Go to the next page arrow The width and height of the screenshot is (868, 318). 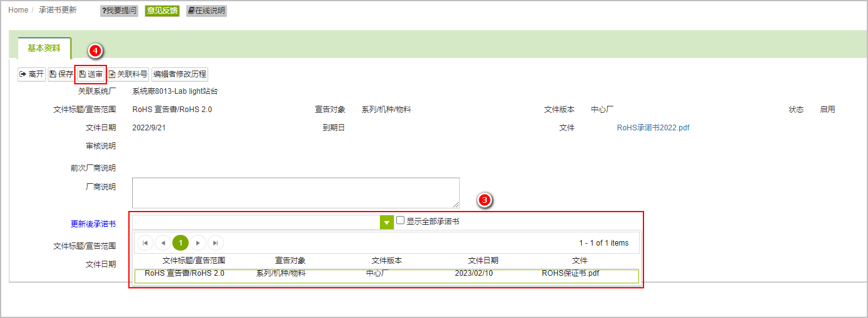pos(198,243)
